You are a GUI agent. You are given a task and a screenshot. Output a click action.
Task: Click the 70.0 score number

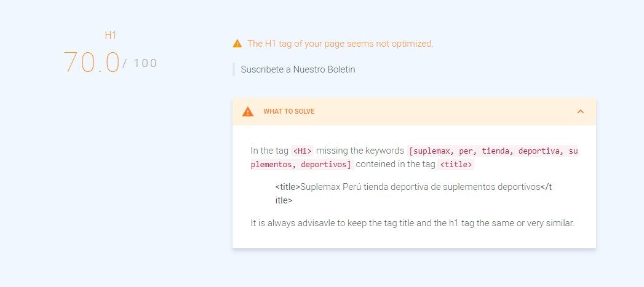click(92, 63)
